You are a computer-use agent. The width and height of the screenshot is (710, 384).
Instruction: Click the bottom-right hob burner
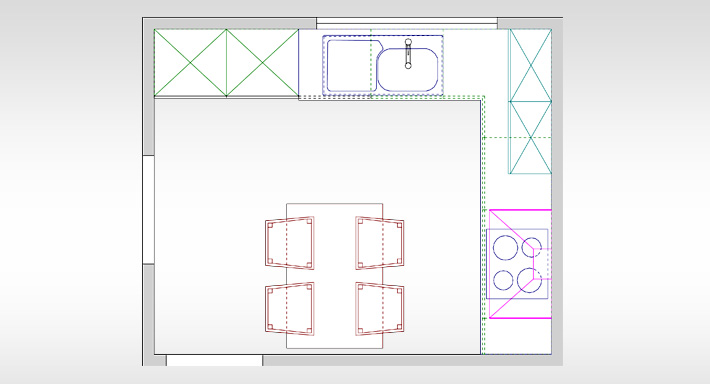(x=529, y=280)
